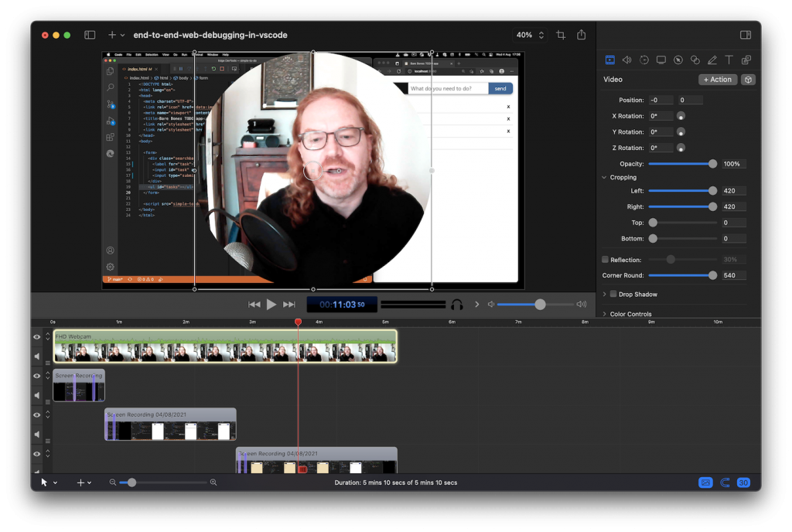
Task: Open the Text properties tab
Action: [729, 60]
